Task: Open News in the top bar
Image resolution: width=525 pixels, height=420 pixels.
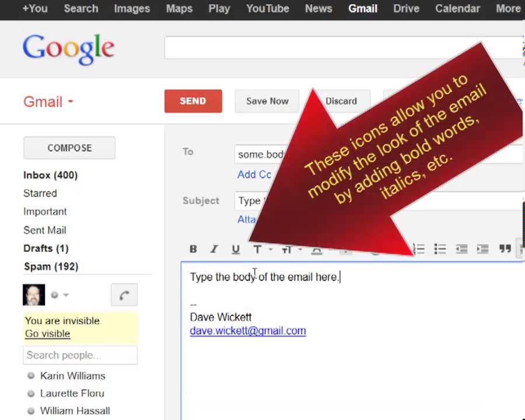Action: pyautogui.click(x=318, y=9)
